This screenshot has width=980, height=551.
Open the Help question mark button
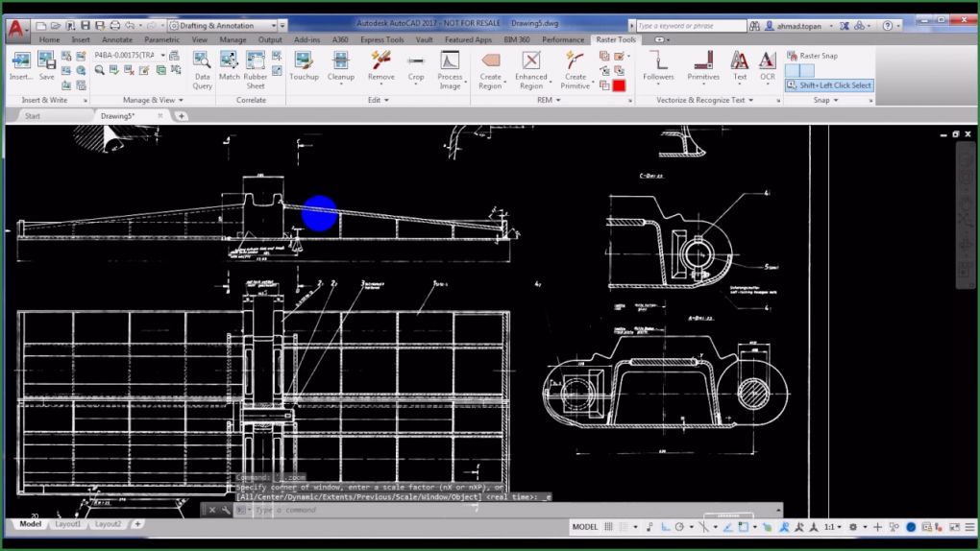[888, 26]
